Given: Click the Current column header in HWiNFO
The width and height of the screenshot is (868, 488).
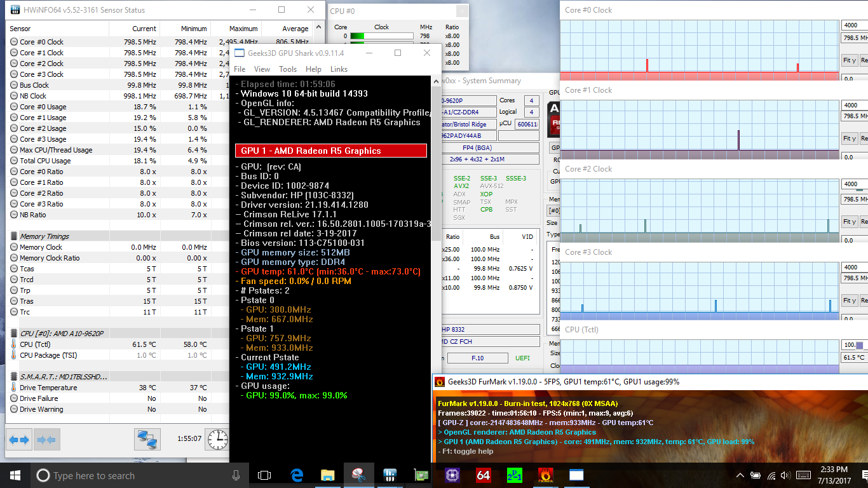Looking at the screenshot, I should pyautogui.click(x=134, y=29).
